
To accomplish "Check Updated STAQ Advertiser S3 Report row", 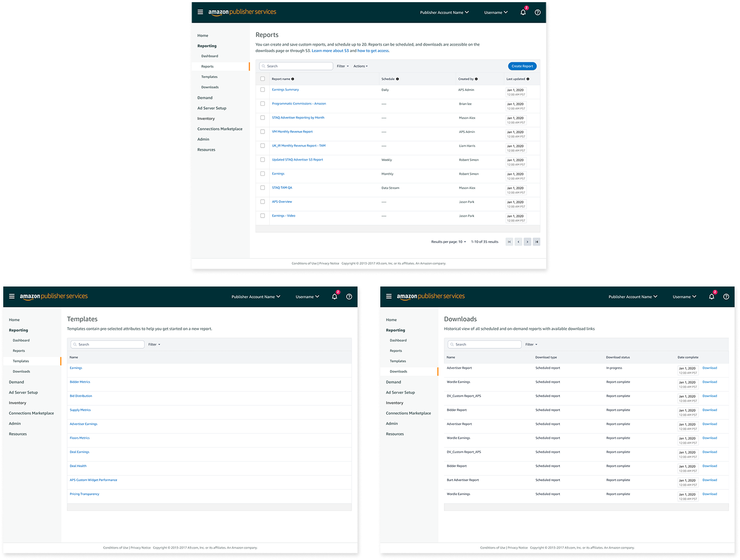I will point(263,160).
